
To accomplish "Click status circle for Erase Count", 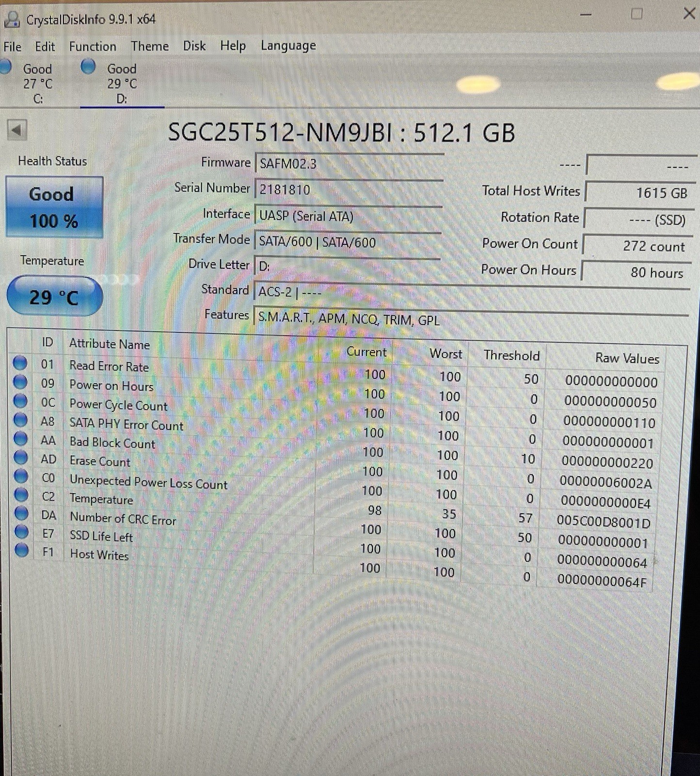I will [21, 457].
